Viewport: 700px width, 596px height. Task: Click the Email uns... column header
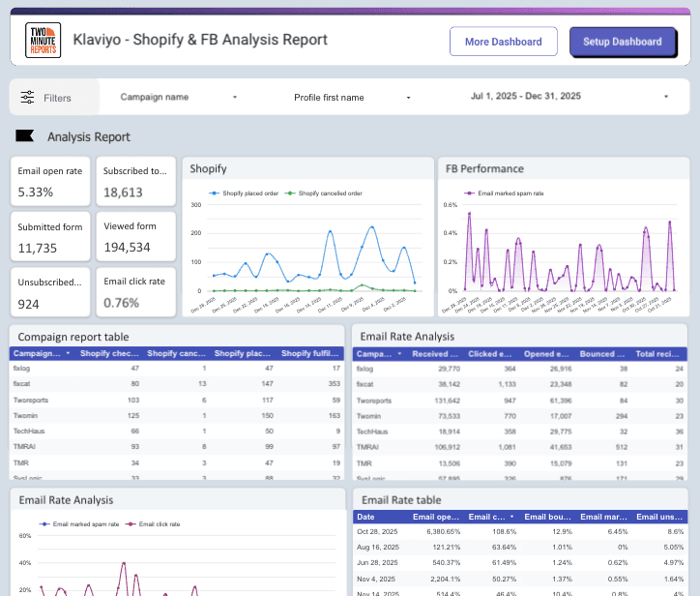(659, 517)
